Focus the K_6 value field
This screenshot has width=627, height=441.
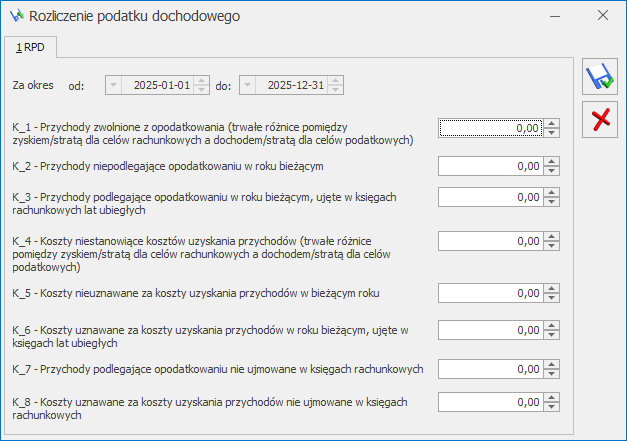coord(491,330)
